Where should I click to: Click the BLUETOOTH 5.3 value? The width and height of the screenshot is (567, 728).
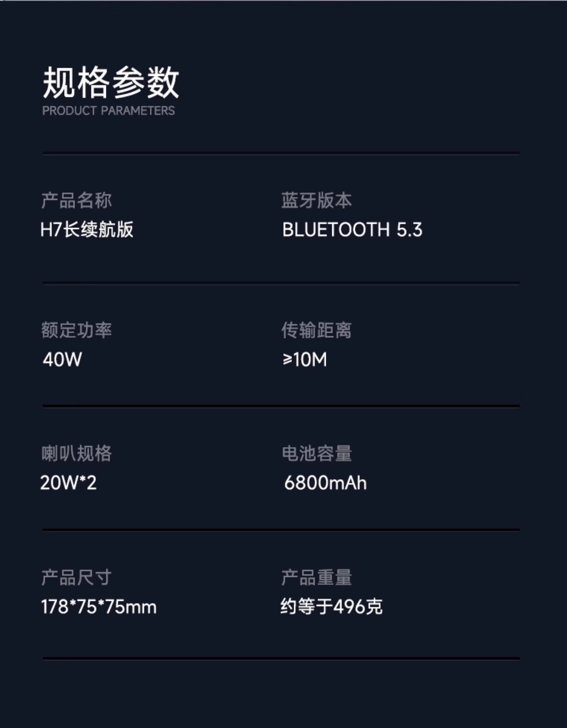(352, 229)
